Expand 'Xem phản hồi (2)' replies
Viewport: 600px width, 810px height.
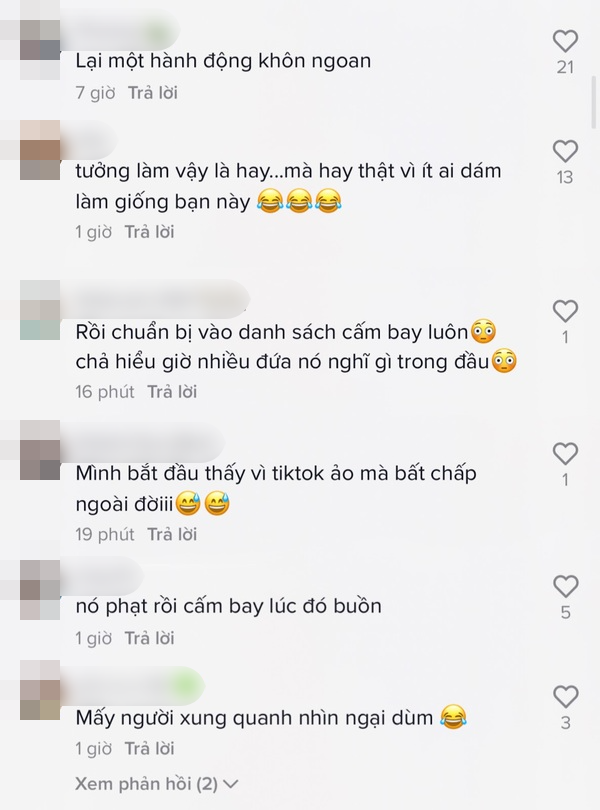click(x=157, y=784)
